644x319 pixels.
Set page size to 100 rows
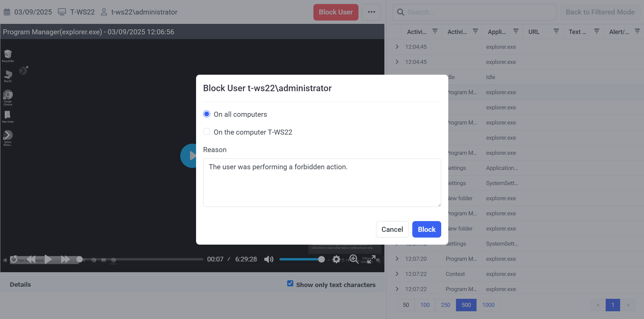425,305
